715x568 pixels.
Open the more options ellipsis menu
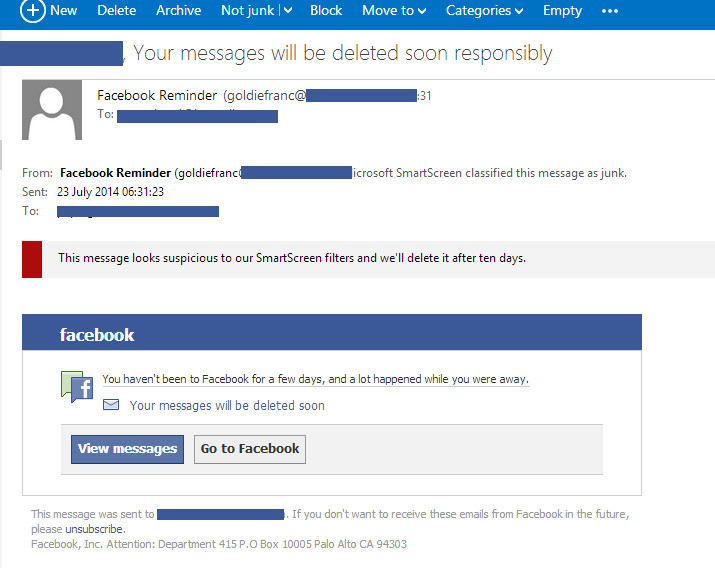610,11
